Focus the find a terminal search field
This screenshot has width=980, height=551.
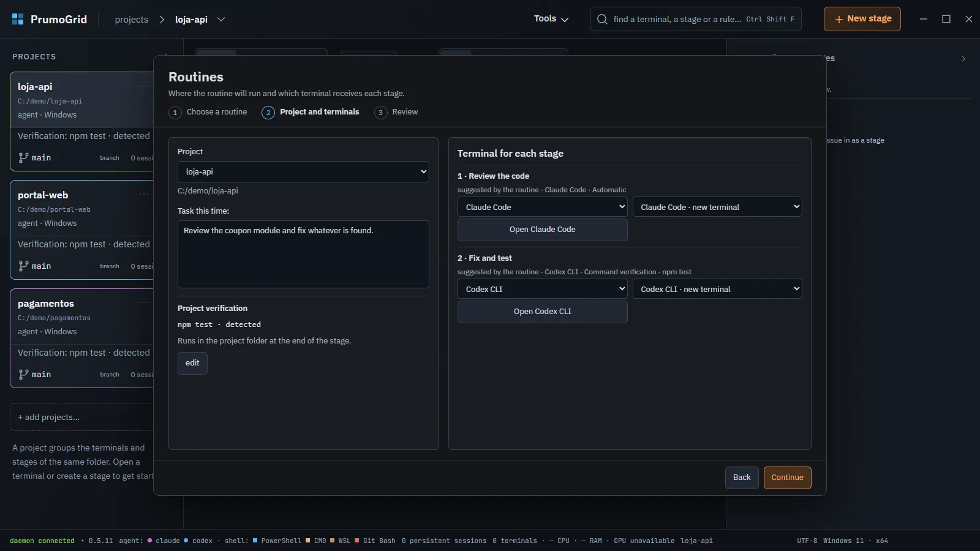click(696, 19)
